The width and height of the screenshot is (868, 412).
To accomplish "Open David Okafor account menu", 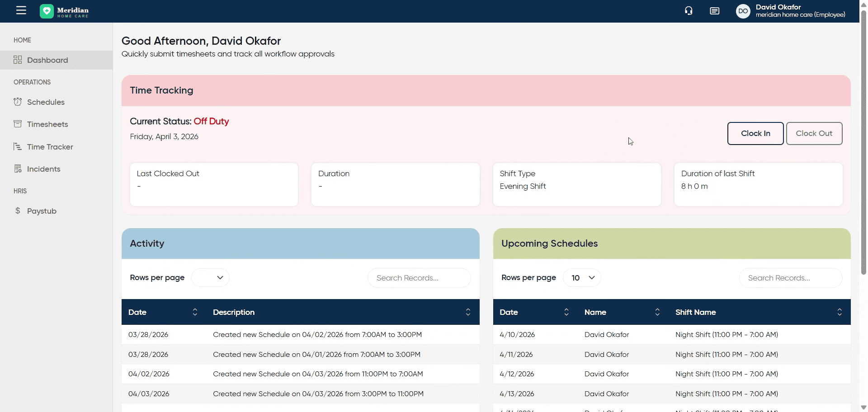I will (x=800, y=11).
